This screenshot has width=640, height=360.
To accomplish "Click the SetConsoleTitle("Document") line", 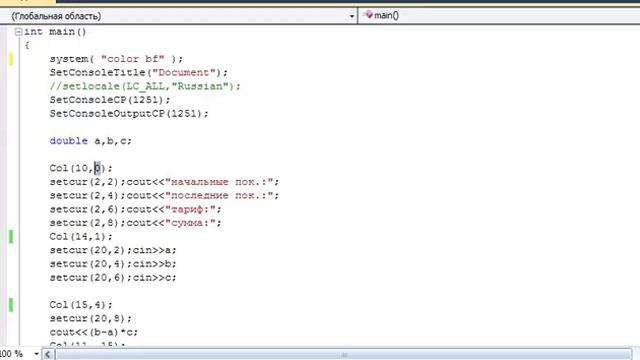I will tap(139, 73).
